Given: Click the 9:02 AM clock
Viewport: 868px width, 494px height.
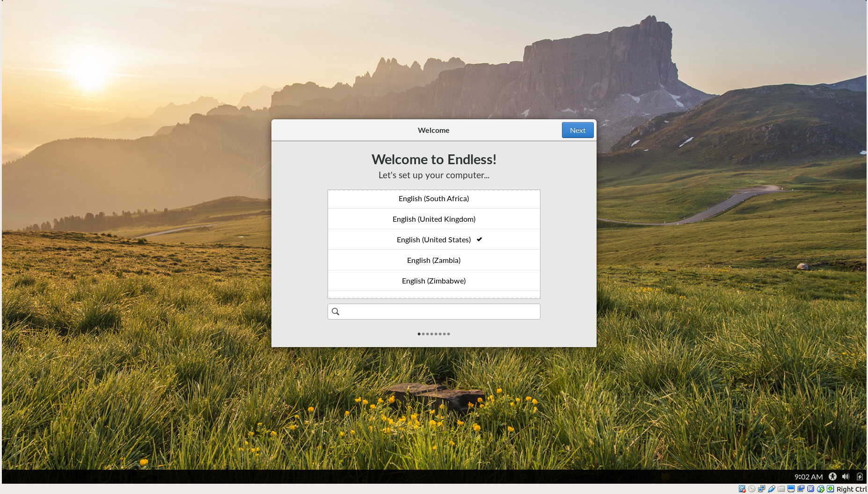Looking at the screenshot, I should pyautogui.click(x=808, y=477).
